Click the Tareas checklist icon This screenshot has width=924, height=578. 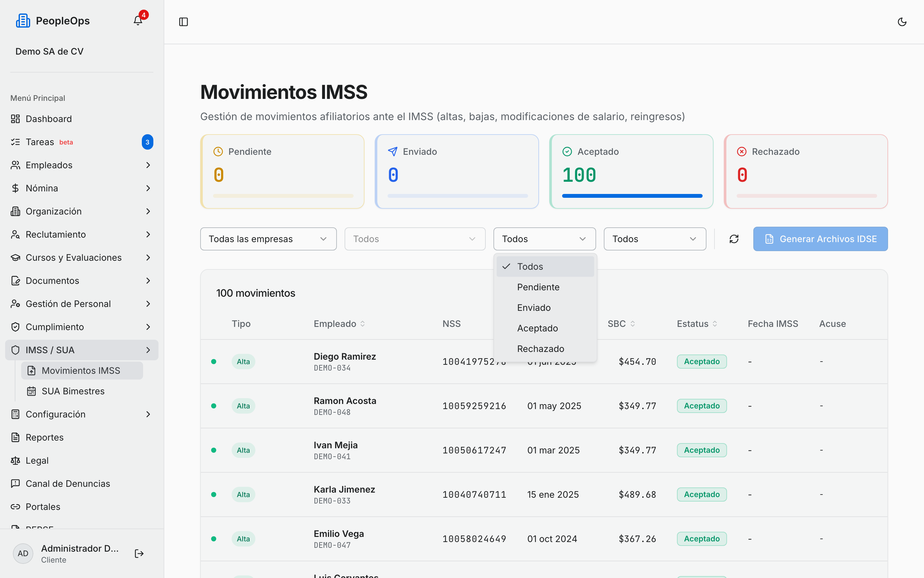[x=15, y=142]
